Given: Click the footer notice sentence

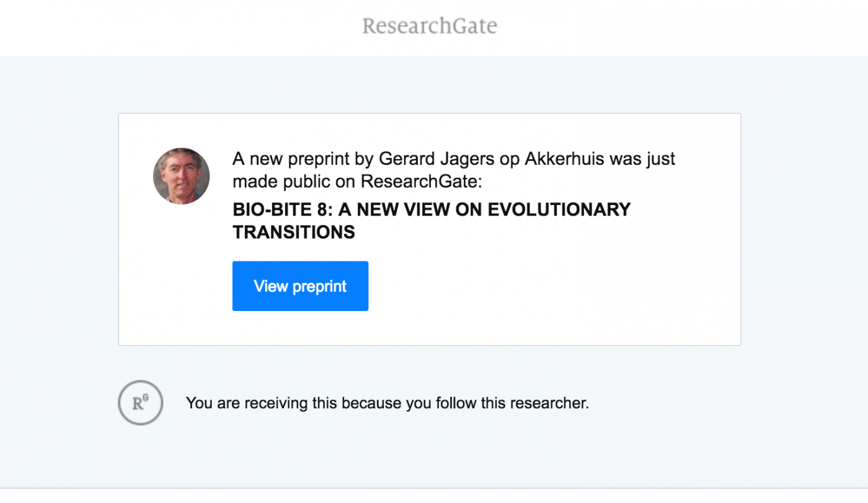Looking at the screenshot, I should 387,403.
